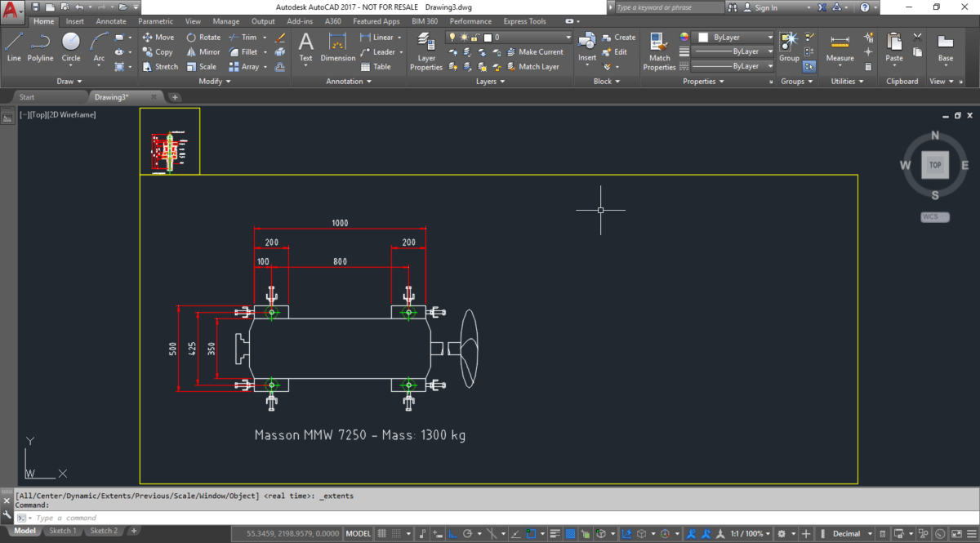Click the color wheel object color icon
The width and height of the screenshot is (980, 543).
click(x=684, y=38)
